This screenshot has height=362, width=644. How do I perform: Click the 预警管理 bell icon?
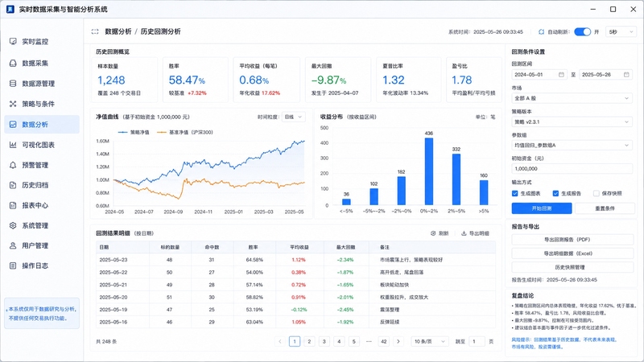point(13,165)
